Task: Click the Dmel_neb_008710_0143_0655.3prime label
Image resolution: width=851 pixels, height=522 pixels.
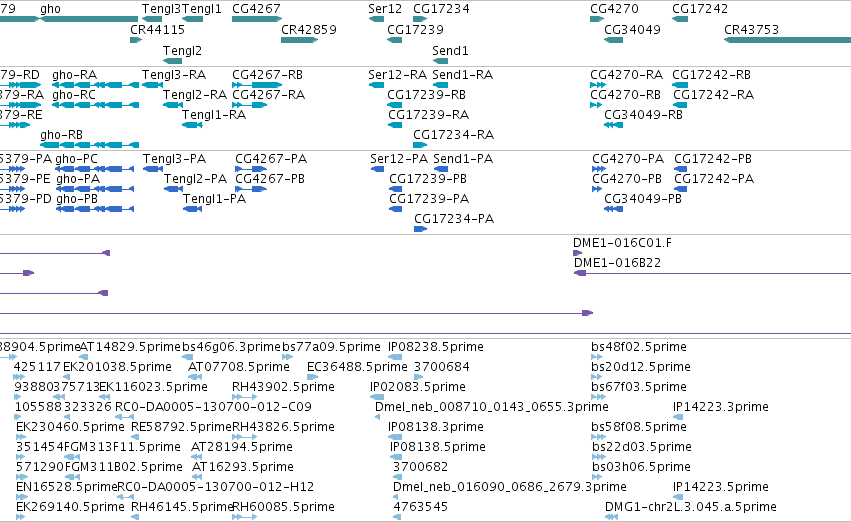Action: click(492, 407)
